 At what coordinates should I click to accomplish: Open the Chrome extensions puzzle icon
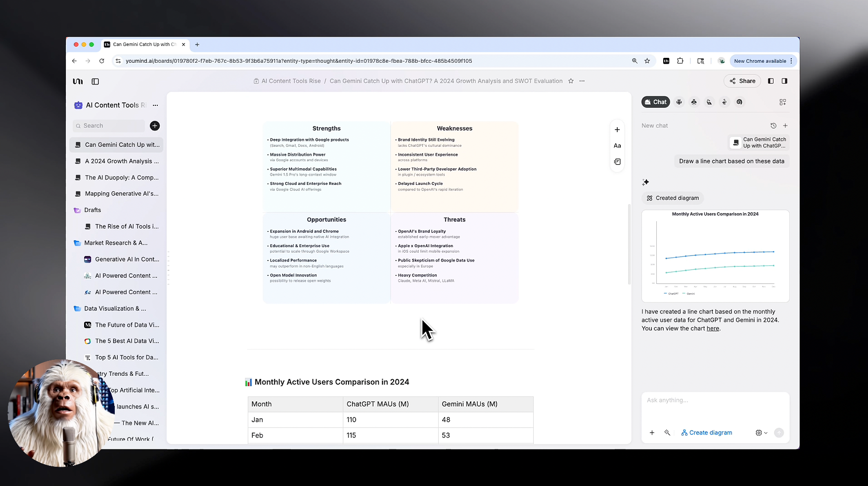tap(680, 61)
